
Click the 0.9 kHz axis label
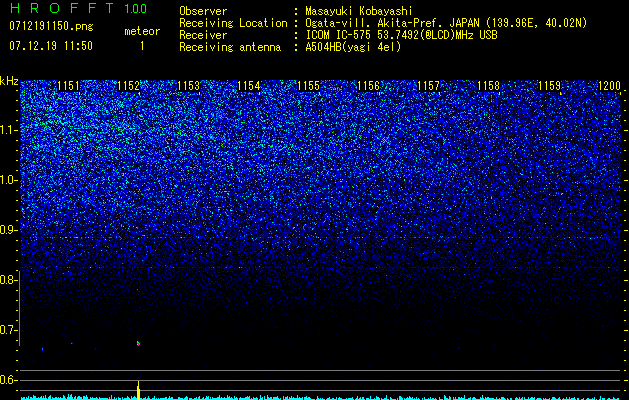tap(8, 230)
